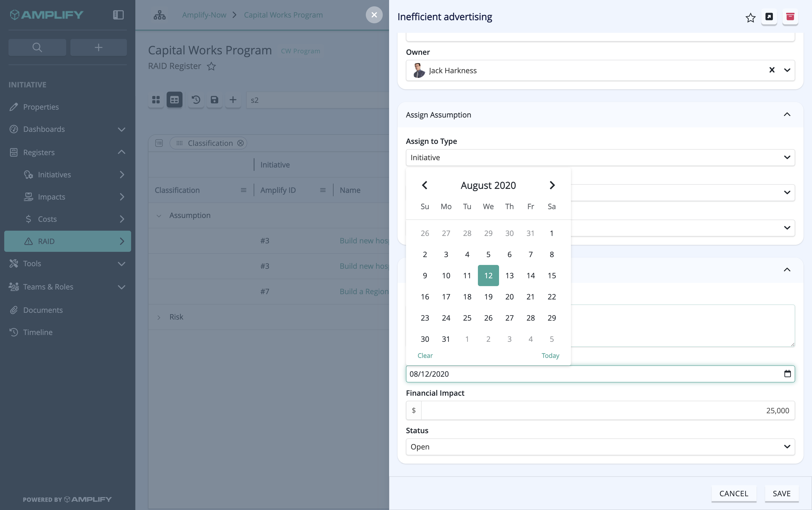This screenshot has width=812, height=510.
Task: Favorite the RAID Register with star
Action: point(211,66)
